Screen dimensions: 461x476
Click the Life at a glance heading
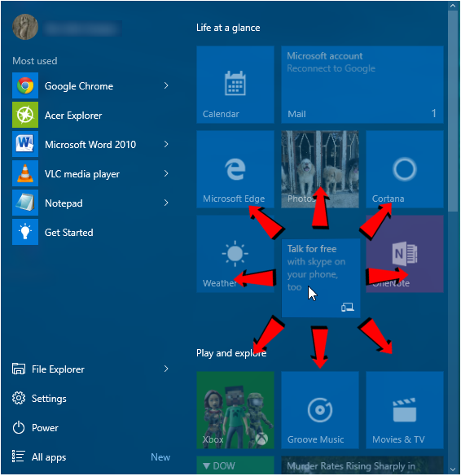tap(228, 28)
